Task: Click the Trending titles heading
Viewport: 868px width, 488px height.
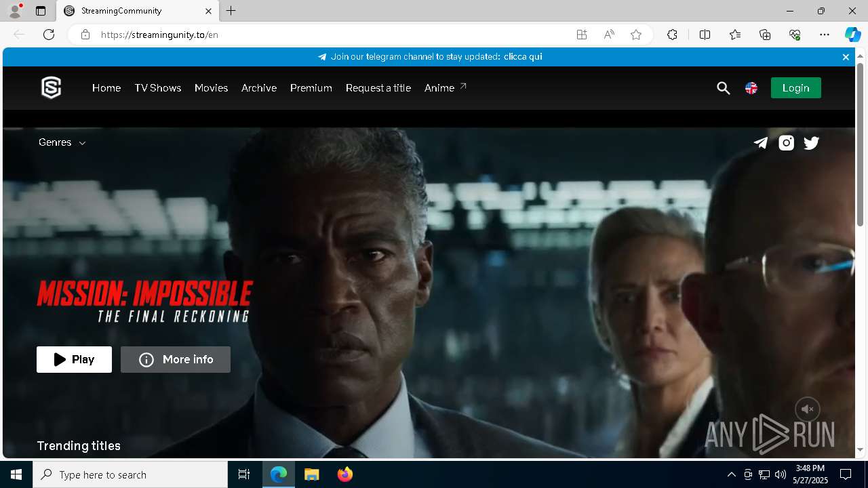Action: point(79,446)
